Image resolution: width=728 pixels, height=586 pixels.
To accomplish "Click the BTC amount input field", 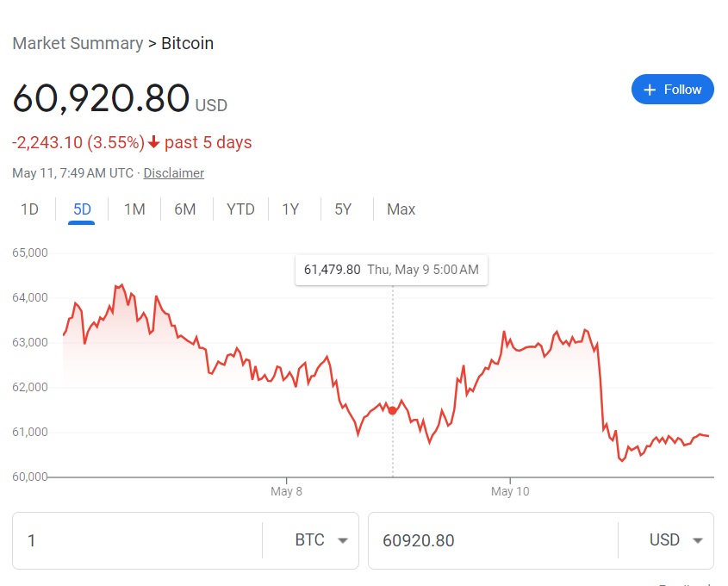I will point(138,540).
